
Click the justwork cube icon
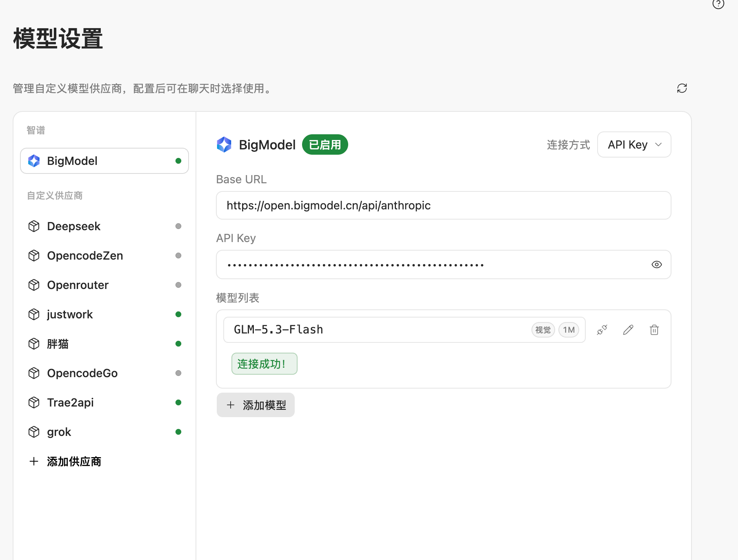point(34,314)
